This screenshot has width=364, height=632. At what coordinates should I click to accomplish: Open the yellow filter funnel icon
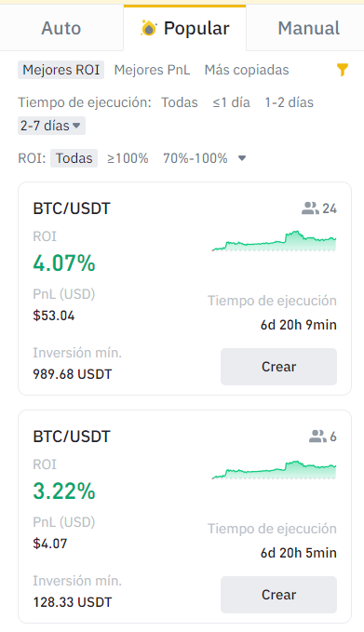coord(343,70)
